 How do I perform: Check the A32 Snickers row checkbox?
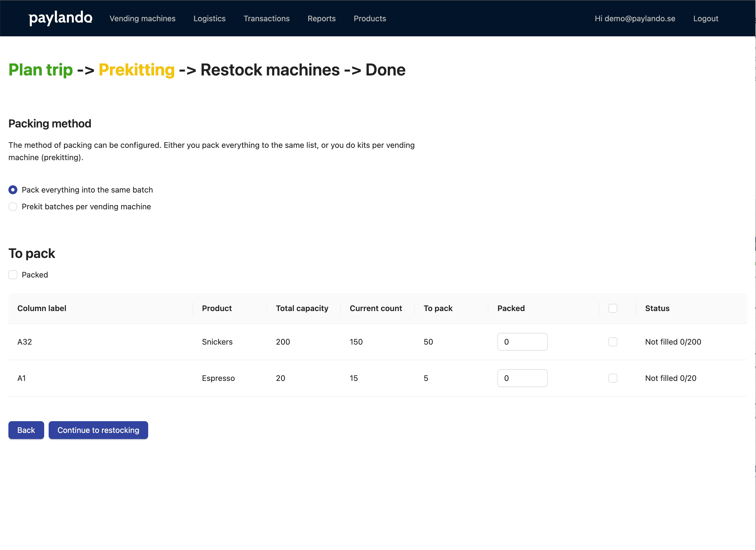pos(612,342)
